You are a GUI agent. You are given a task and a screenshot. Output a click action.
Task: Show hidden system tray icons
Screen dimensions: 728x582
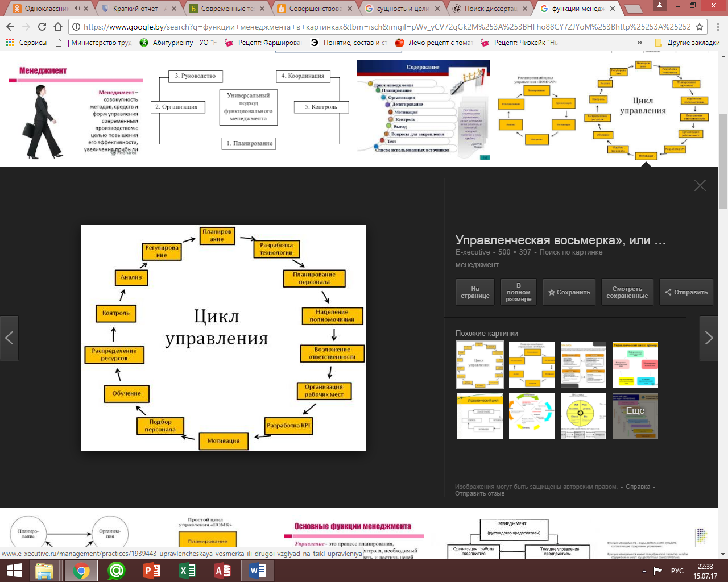point(644,571)
